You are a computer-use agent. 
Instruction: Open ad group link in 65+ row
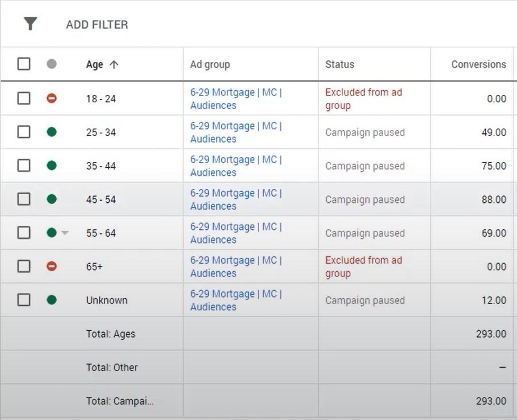coord(236,267)
